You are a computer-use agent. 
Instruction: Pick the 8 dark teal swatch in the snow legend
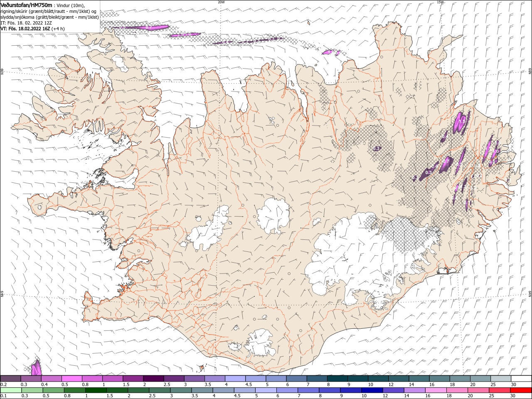pyautogui.click(x=337, y=379)
